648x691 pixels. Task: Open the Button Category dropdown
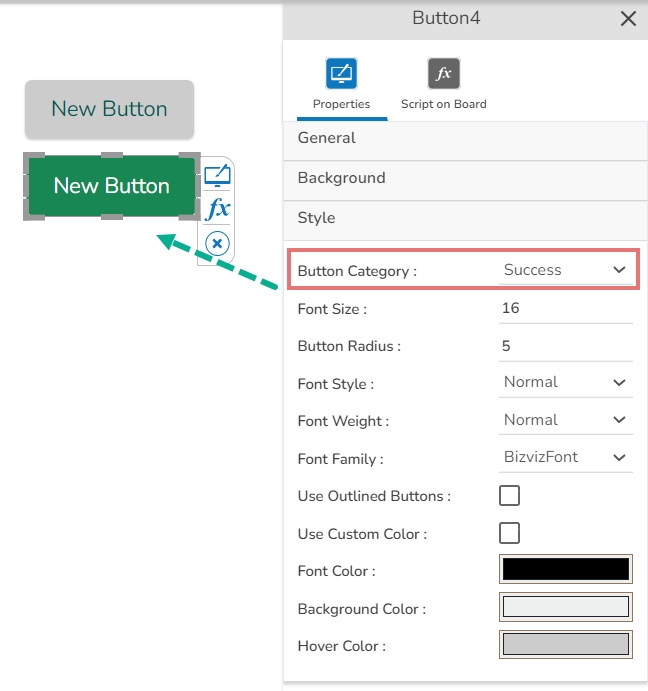(x=565, y=270)
